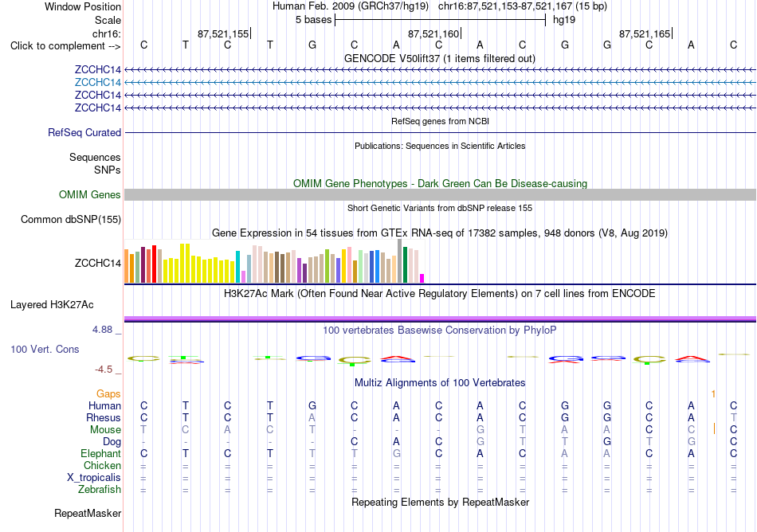
Task: Click the light blue ZCCHC14 transcript label
Action: tap(97, 83)
